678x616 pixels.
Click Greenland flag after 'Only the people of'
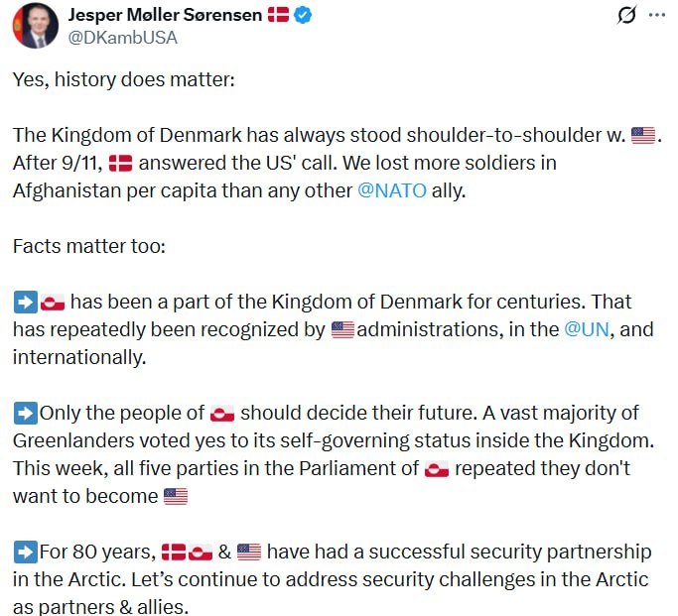tap(222, 413)
